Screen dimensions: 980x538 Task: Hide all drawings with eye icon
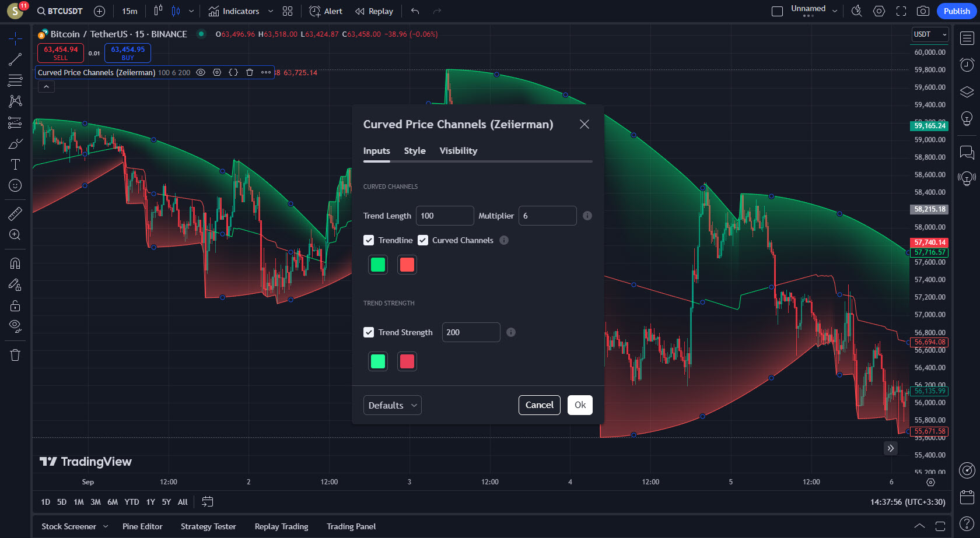[15, 326]
